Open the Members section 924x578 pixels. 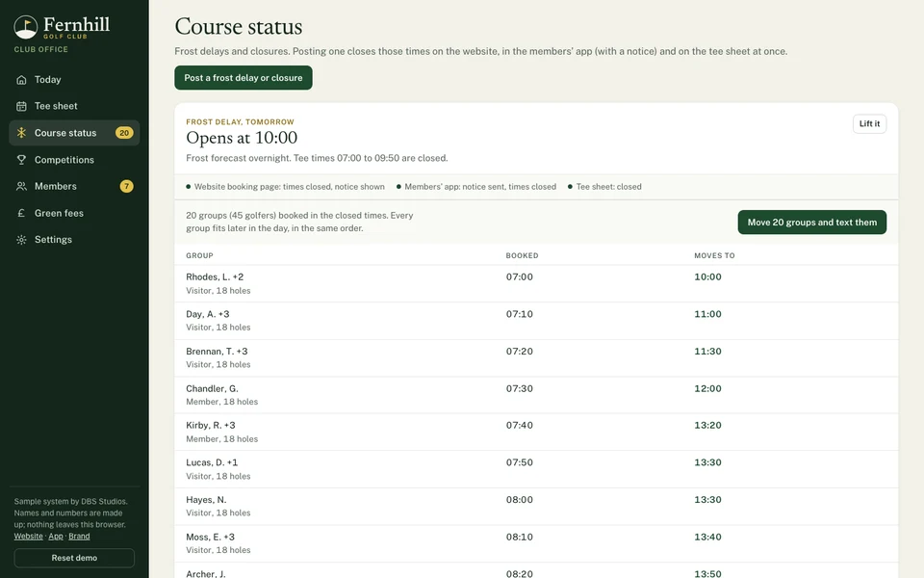74,186
